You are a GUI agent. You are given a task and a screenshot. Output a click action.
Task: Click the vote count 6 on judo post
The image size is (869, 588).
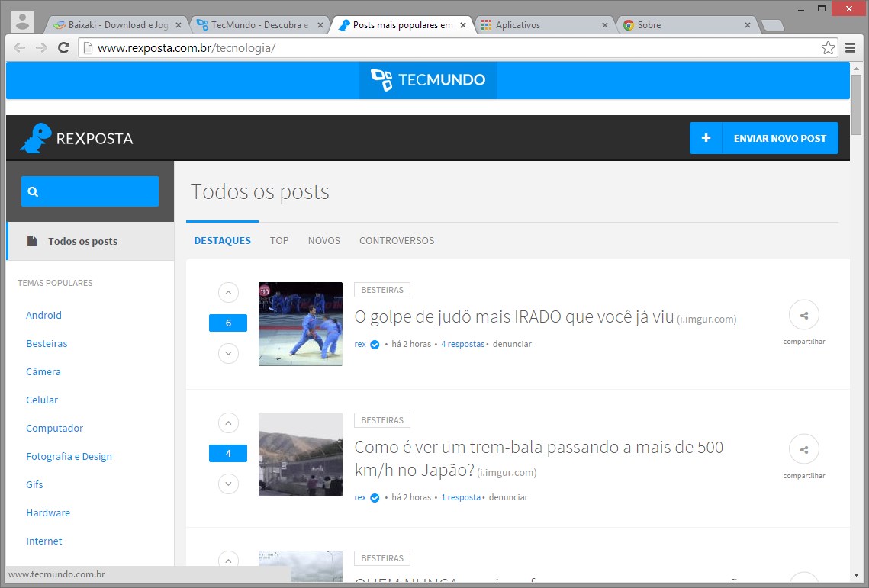pyautogui.click(x=228, y=323)
